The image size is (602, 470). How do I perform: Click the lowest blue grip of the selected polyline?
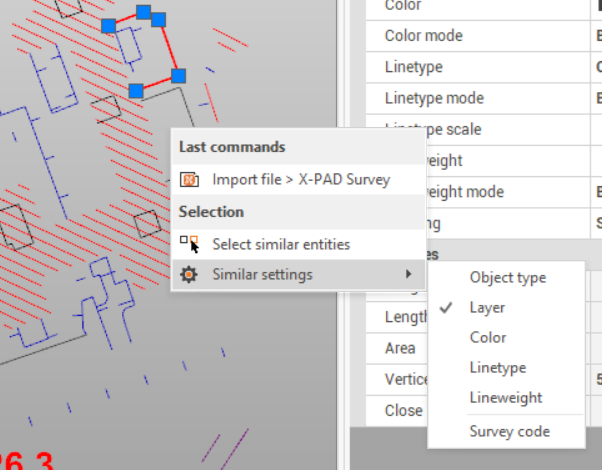pyautogui.click(x=136, y=91)
